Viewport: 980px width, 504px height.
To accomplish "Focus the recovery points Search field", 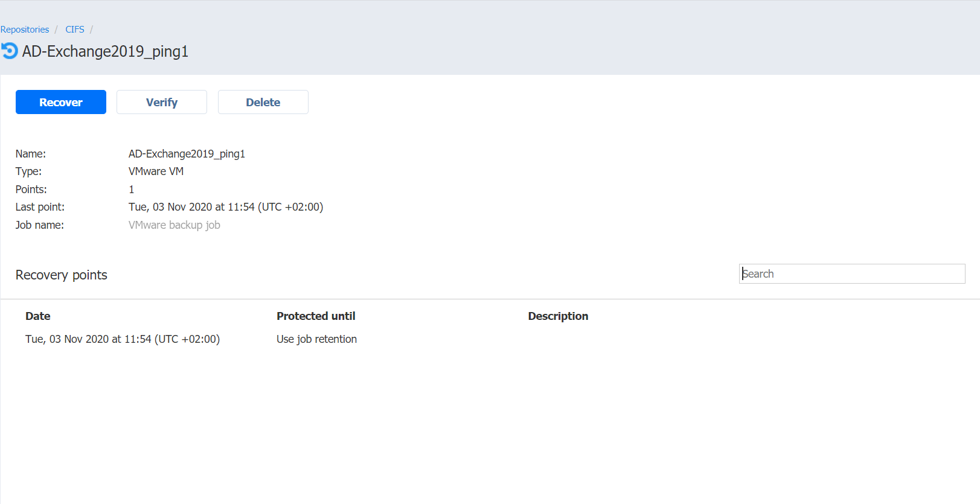I will pos(852,273).
